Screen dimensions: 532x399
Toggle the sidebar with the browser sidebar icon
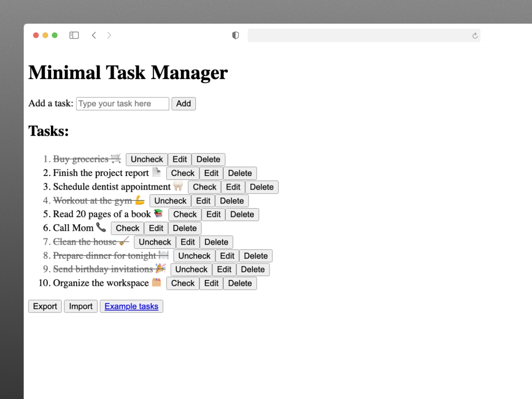coord(74,35)
